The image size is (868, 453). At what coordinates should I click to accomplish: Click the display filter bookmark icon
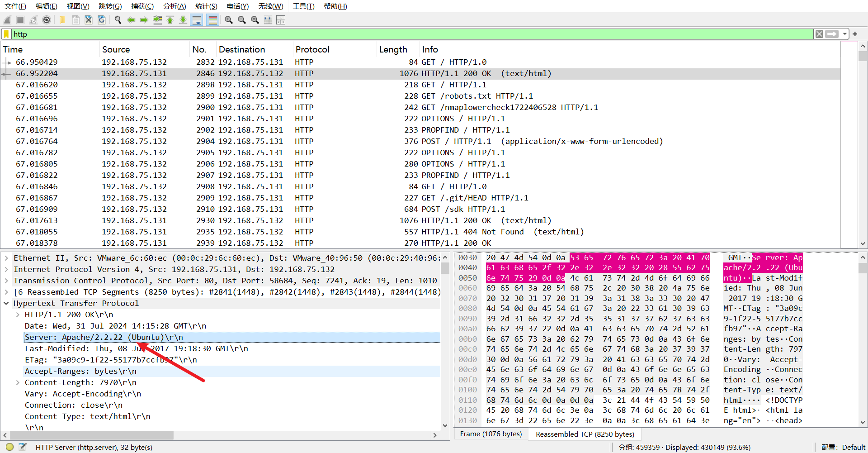point(6,34)
